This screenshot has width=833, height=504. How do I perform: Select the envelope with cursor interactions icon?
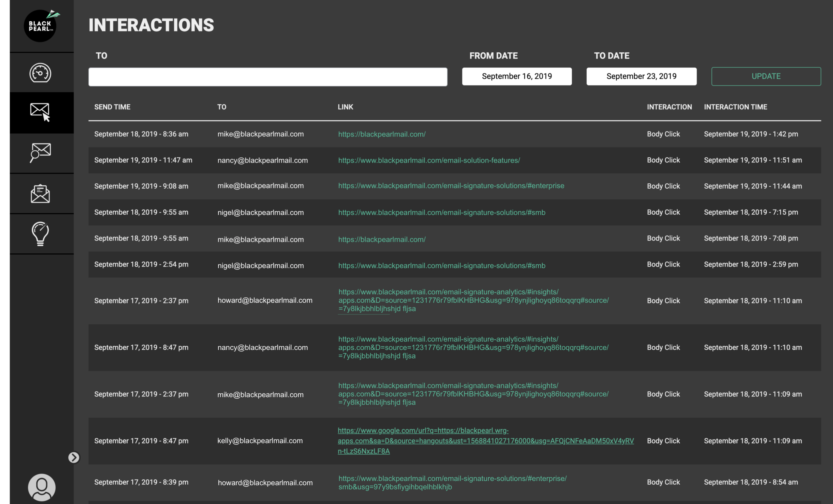40,112
